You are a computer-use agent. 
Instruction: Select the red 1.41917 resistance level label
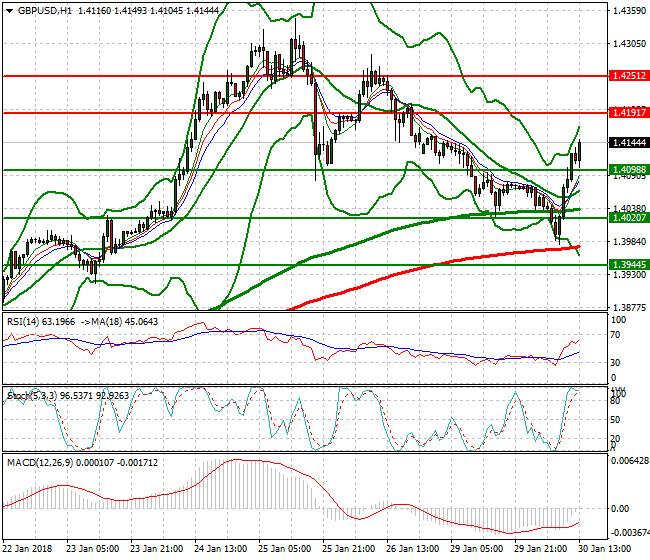(629, 112)
